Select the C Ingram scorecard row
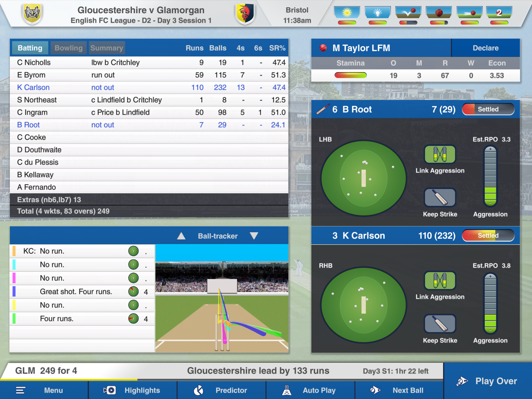532x399 pixels. click(x=149, y=112)
